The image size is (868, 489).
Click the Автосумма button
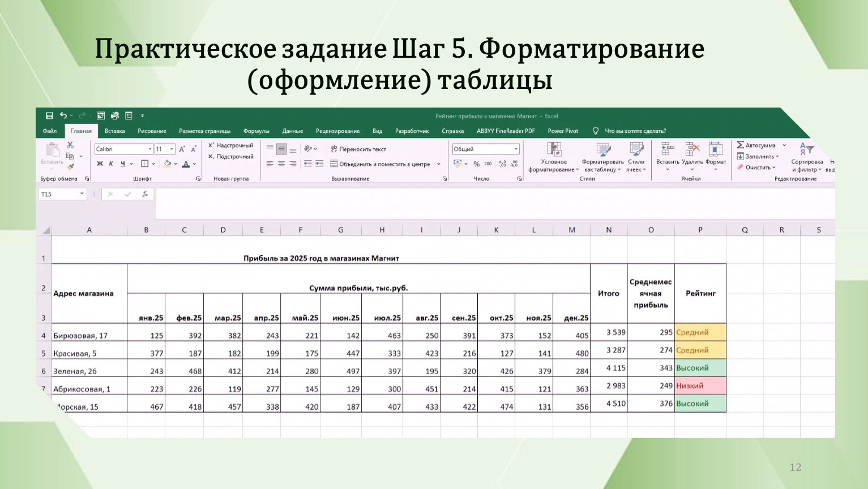[x=759, y=145]
